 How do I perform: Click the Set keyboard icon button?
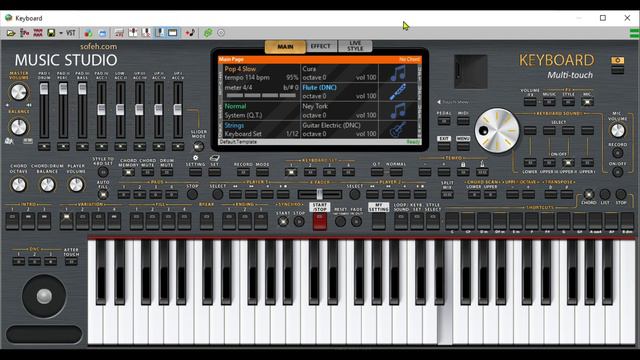coord(215,172)
